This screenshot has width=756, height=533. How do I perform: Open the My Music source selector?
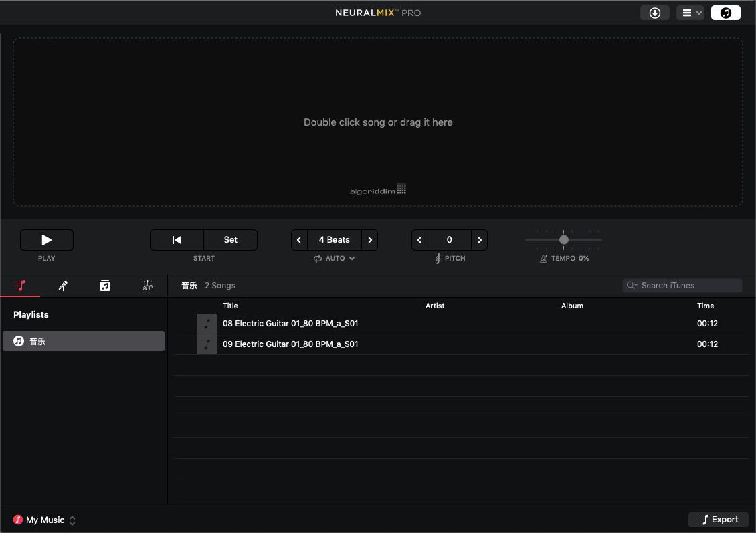44,520
